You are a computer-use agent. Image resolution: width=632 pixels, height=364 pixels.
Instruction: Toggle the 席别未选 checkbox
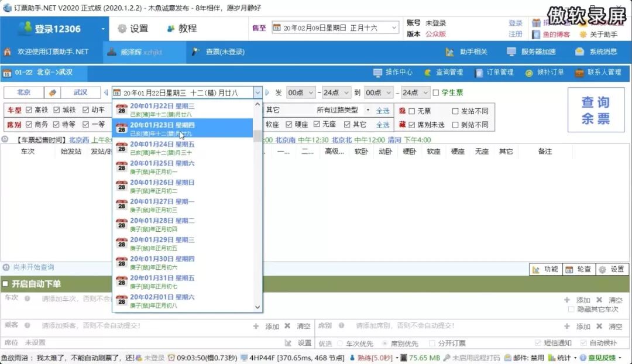pos(411,125)
